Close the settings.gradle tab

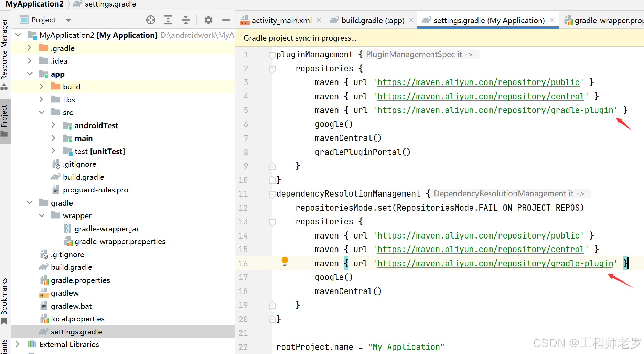pos(552,20)
